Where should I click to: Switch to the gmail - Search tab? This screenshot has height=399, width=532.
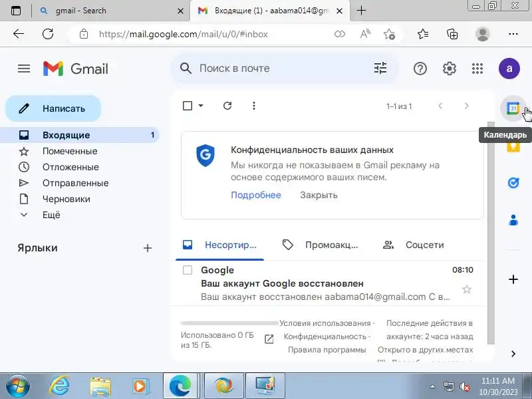[x=112, y=11]
